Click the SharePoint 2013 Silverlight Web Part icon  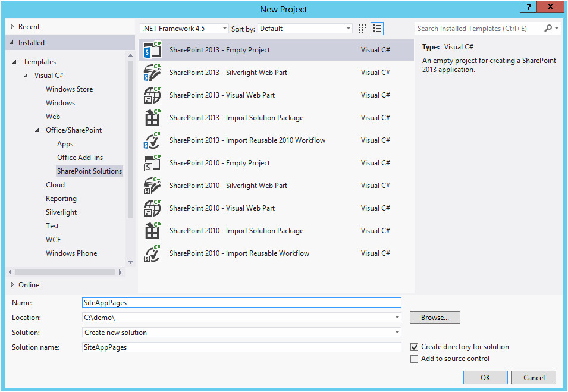tap(152, 73)
